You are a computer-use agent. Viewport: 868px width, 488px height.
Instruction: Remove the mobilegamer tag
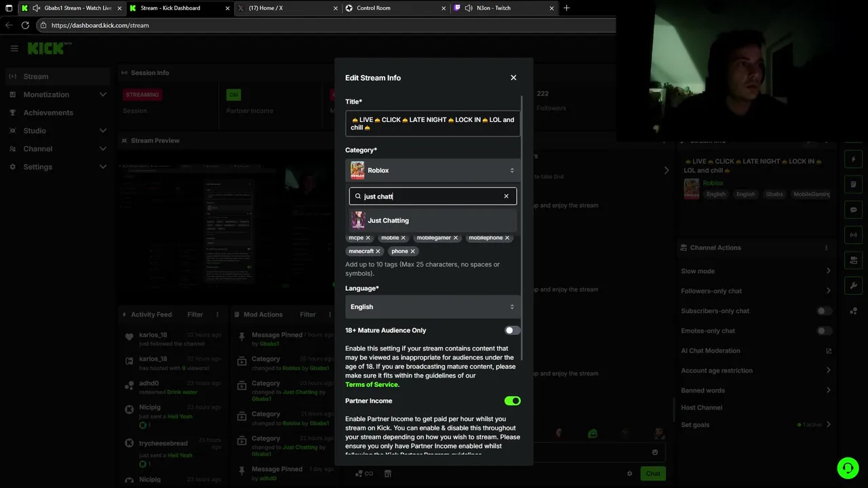click(x=455, y=238)
